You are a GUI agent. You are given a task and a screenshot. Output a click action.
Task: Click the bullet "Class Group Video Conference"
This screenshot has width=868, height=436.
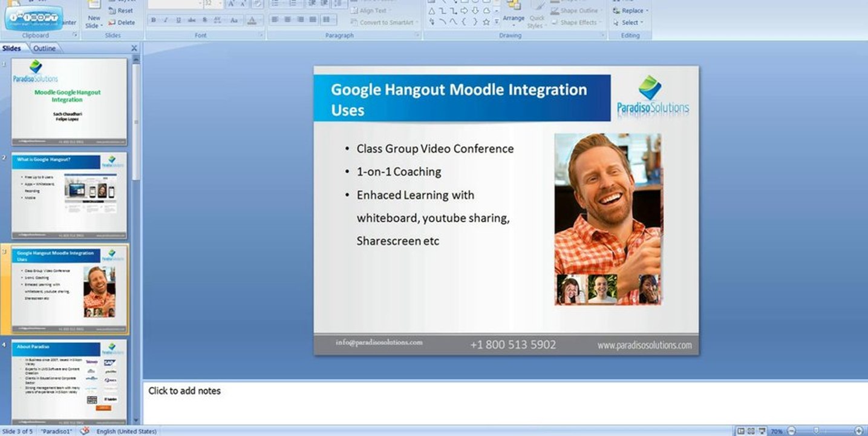pyautogui.click(x=435, y=149)
